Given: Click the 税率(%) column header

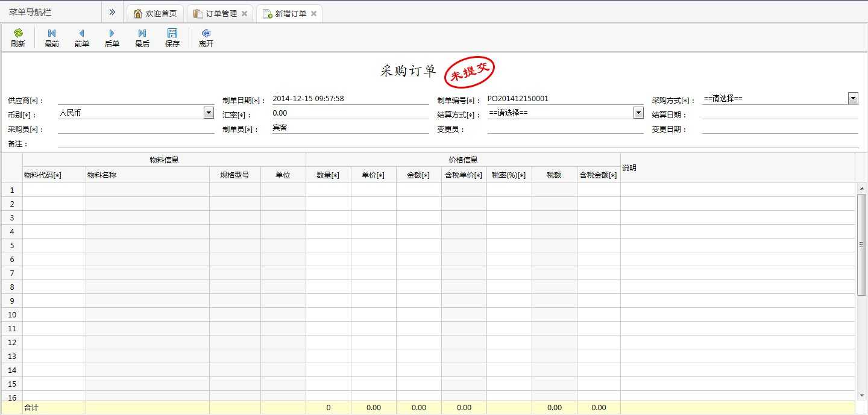Looking at the screenshot, I should (509, 175).
